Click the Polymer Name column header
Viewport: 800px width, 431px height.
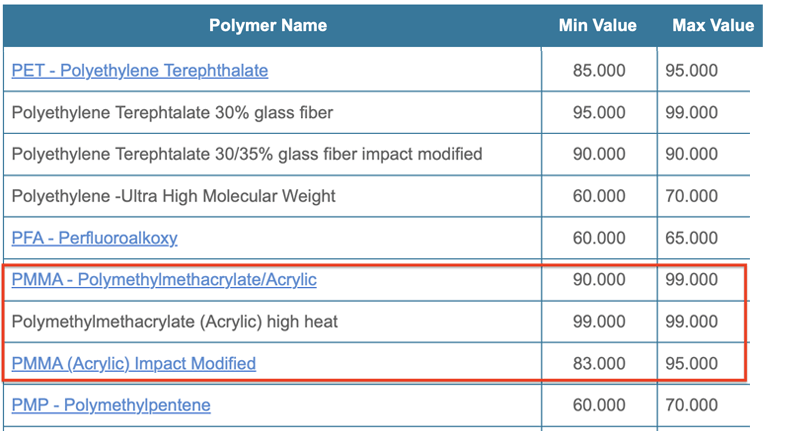click(x=268, y=26)
